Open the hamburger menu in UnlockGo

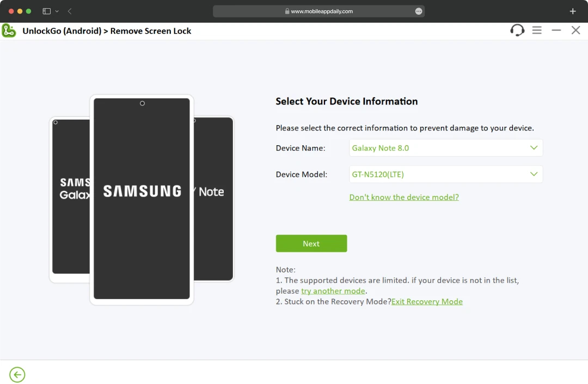coord(537,30)
